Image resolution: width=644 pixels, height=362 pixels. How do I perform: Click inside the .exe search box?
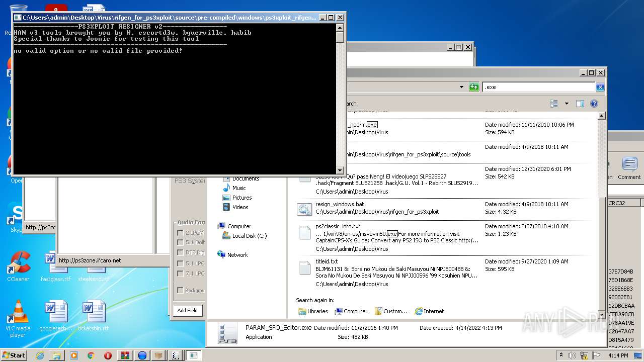click(x=538, y=87)
